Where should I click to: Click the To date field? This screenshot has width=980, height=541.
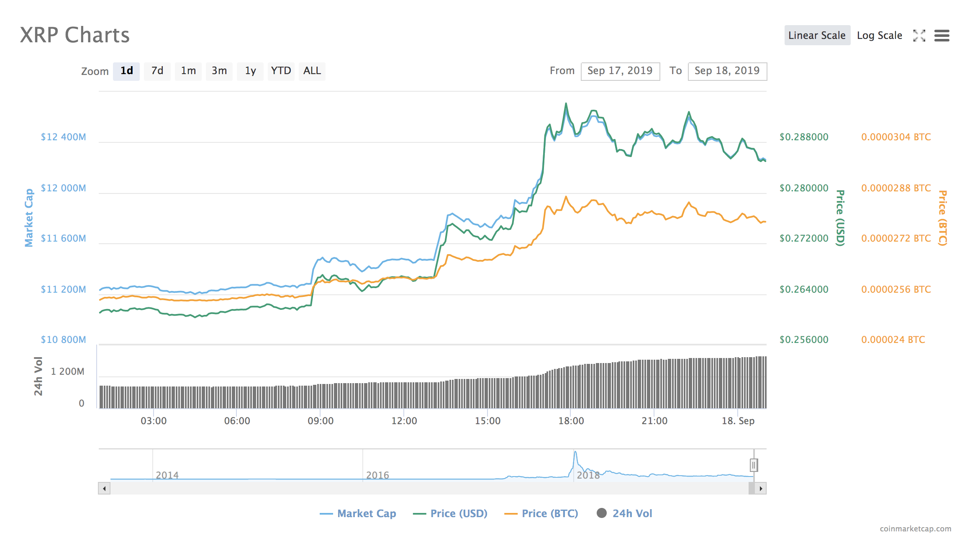[x=727, y=71]
